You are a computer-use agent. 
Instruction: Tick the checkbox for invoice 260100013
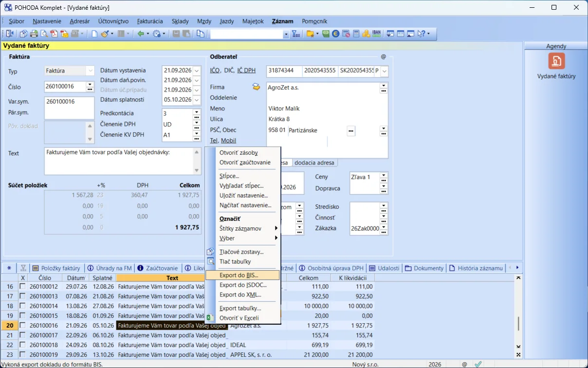[22, 296]
